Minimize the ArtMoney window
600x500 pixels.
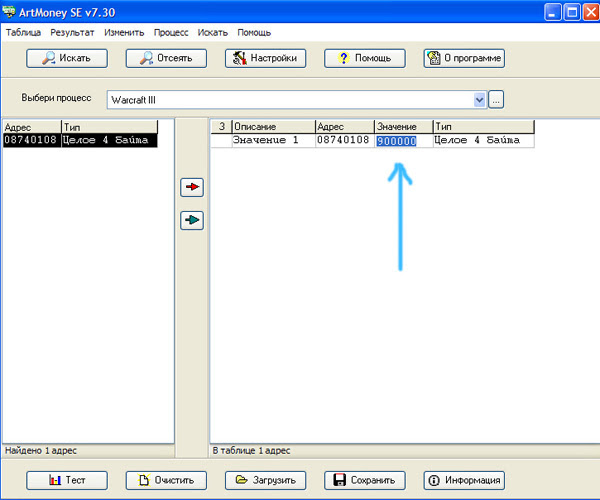point(552,12)
